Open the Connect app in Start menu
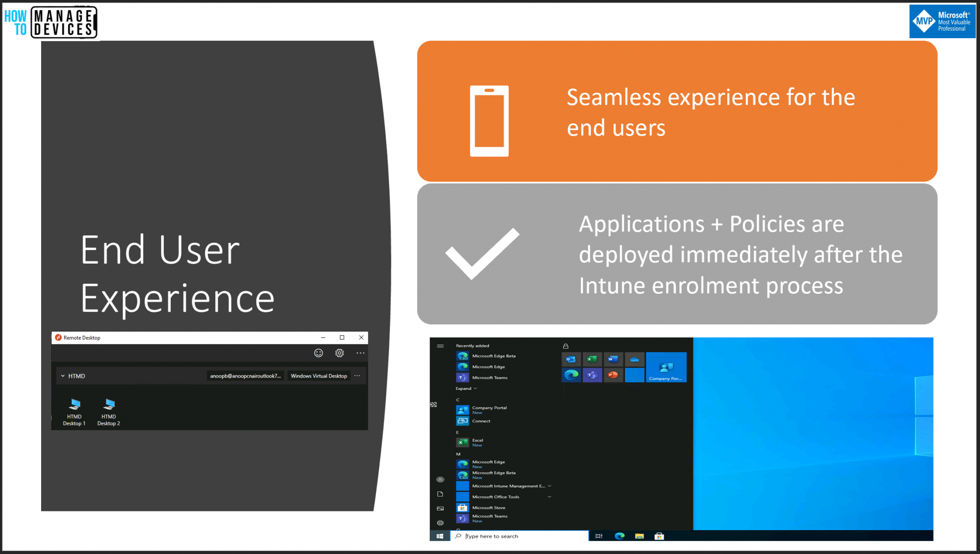 point(480,421)
